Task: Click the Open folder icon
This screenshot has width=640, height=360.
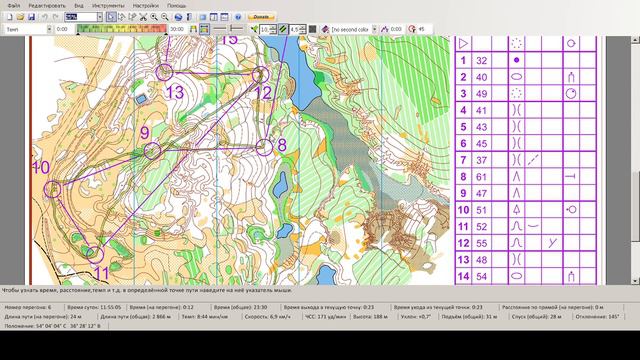Action: [x=20, y=17]
